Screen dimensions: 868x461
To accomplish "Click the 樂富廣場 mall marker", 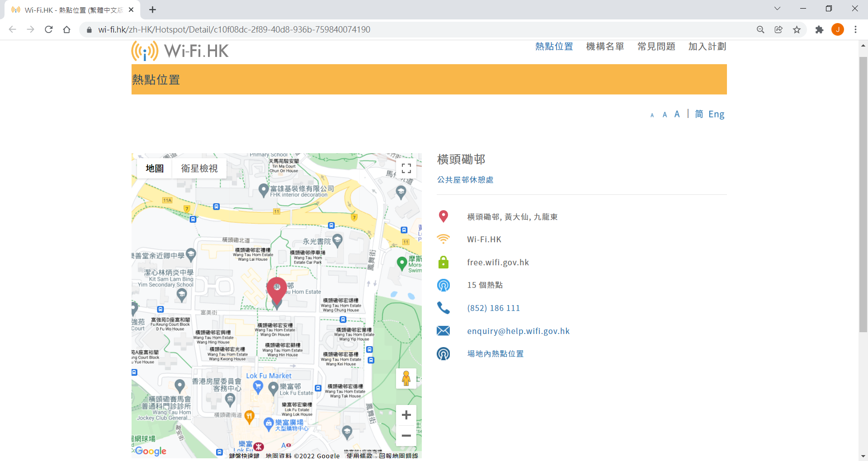I will 269,424.
